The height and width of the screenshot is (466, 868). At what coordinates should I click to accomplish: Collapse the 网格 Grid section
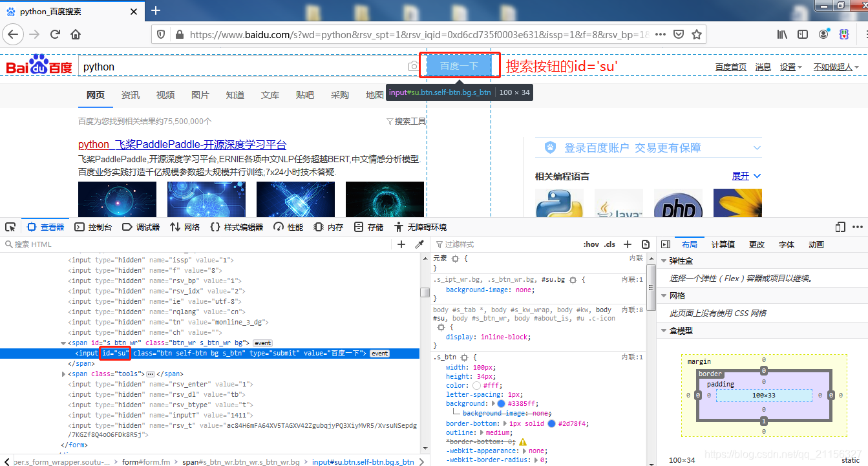coord(663,296)
